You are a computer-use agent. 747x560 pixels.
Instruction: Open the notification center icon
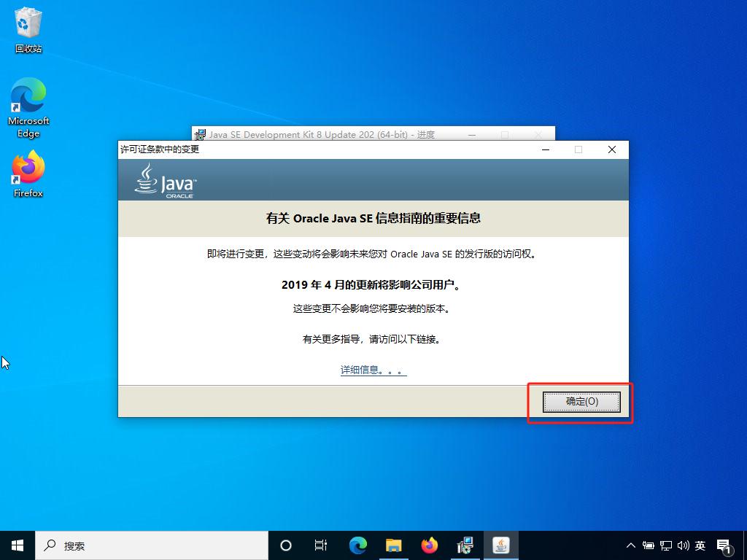(724, 547)
